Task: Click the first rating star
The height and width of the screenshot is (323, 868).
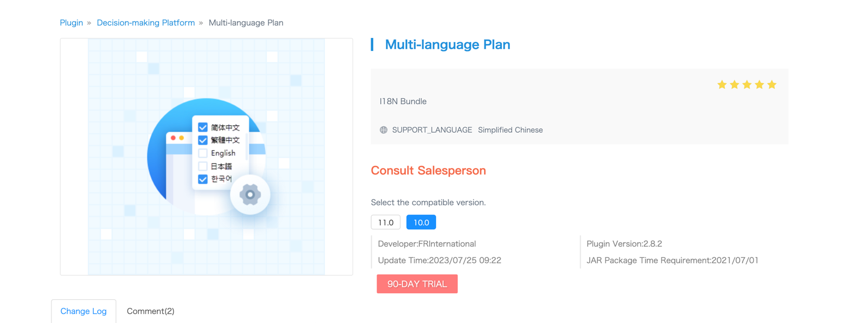Action: click(722, 85)
